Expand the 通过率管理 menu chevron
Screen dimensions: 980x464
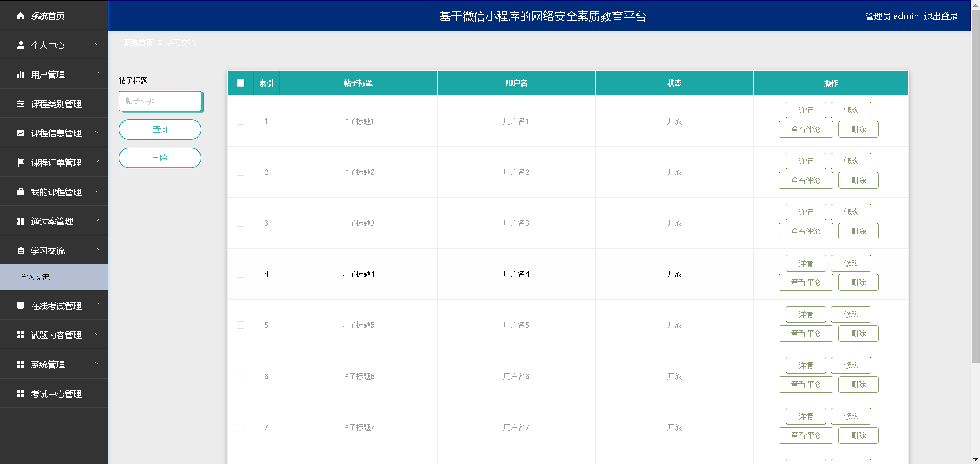(97, 220)
